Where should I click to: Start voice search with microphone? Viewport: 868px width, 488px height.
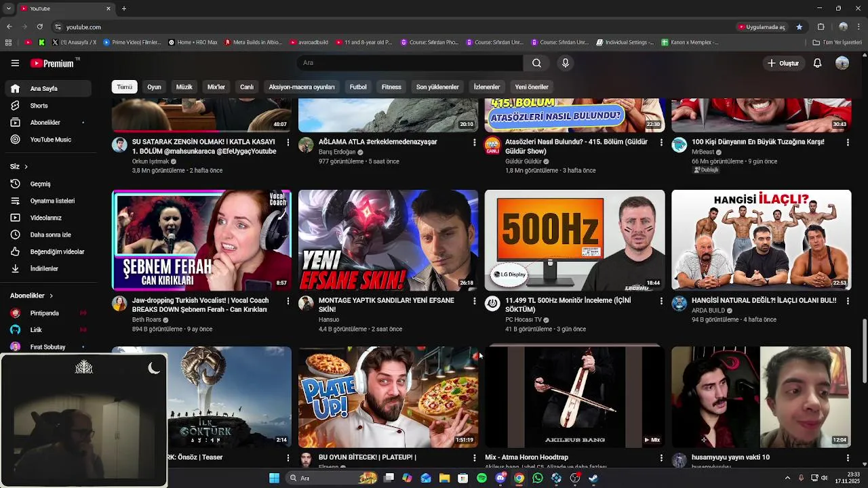[566, 63]
